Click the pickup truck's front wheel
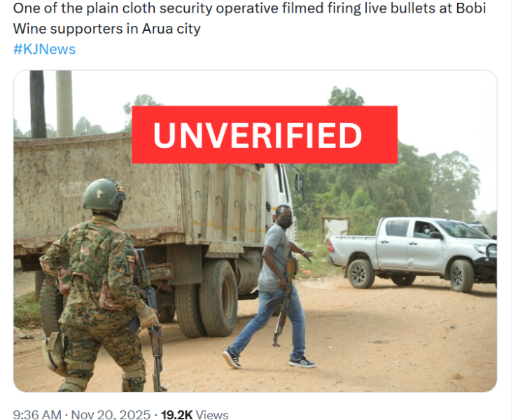The image size is (518, 420). (461, 276)
